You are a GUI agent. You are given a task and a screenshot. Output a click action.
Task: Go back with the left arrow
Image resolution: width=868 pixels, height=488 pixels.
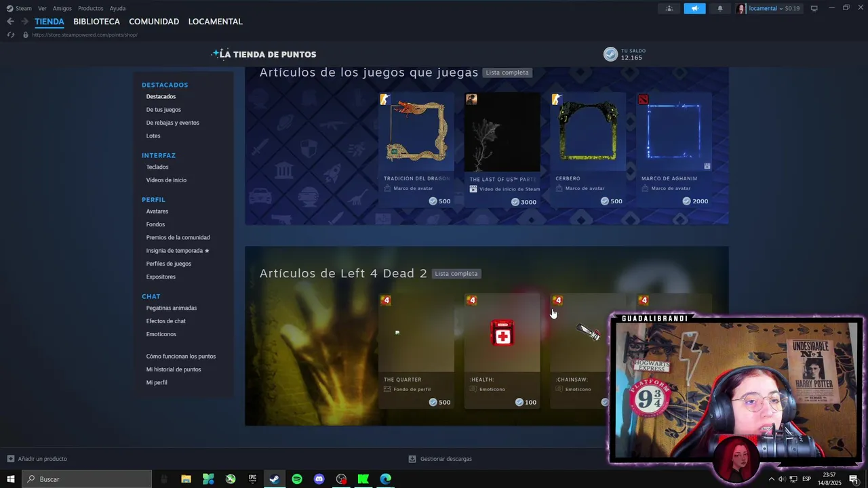click(10, 22)
